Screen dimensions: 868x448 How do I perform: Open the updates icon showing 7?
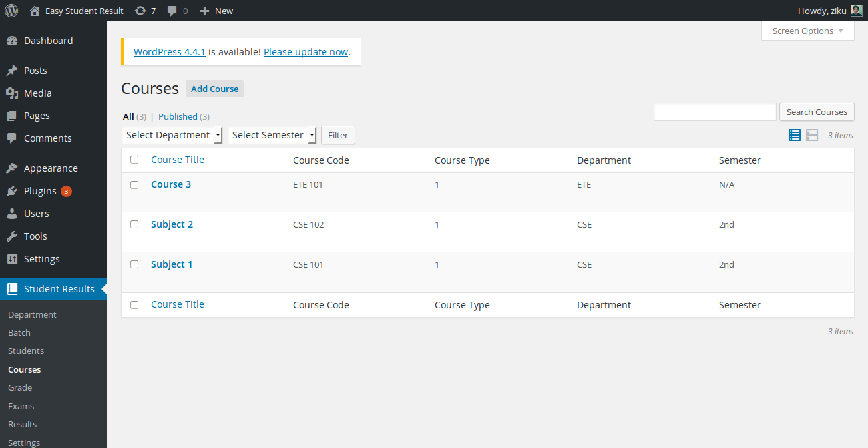tap(140, 11)
